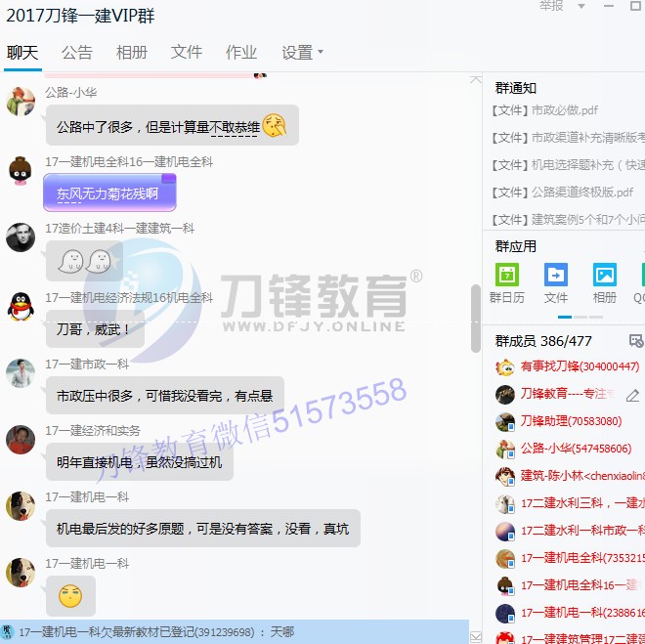The width and height of the screenshot is (645, 644).
Task: Open the 相册 tab at the top
Action: pos(132,53)
